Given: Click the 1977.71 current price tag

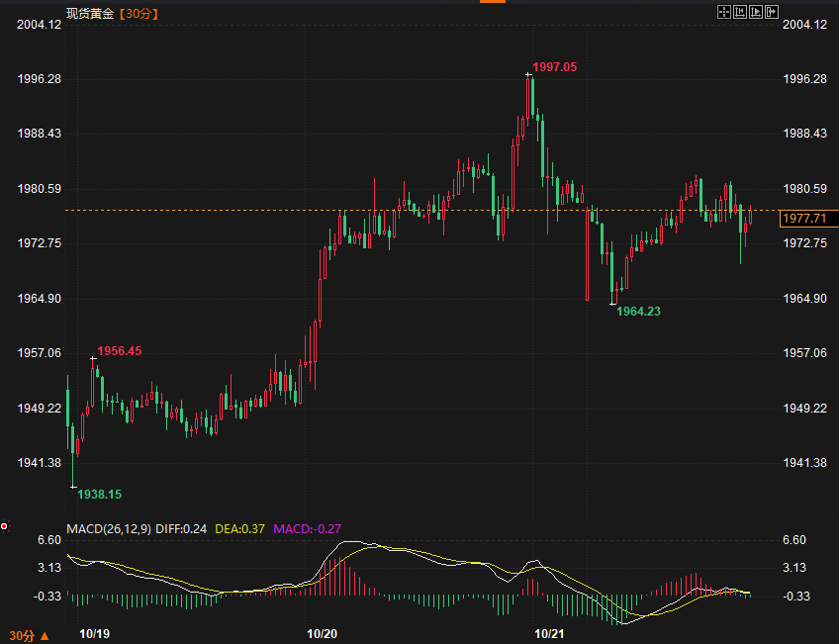Looking at the screenshot, I should point(808,219).
